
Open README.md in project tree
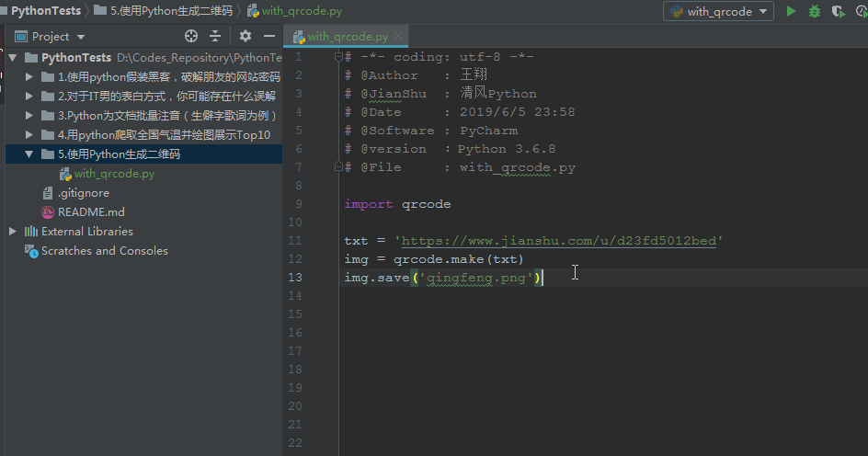tap(91, 212)
